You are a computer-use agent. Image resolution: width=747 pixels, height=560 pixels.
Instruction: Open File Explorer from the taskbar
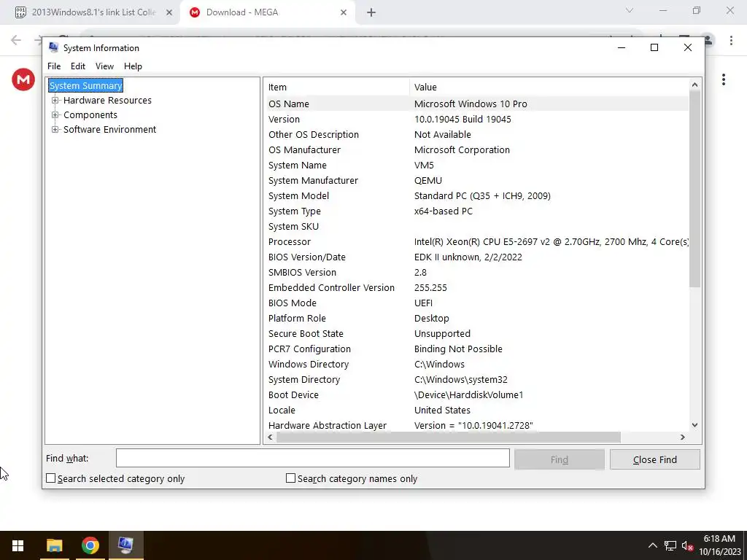click(54, 545)
